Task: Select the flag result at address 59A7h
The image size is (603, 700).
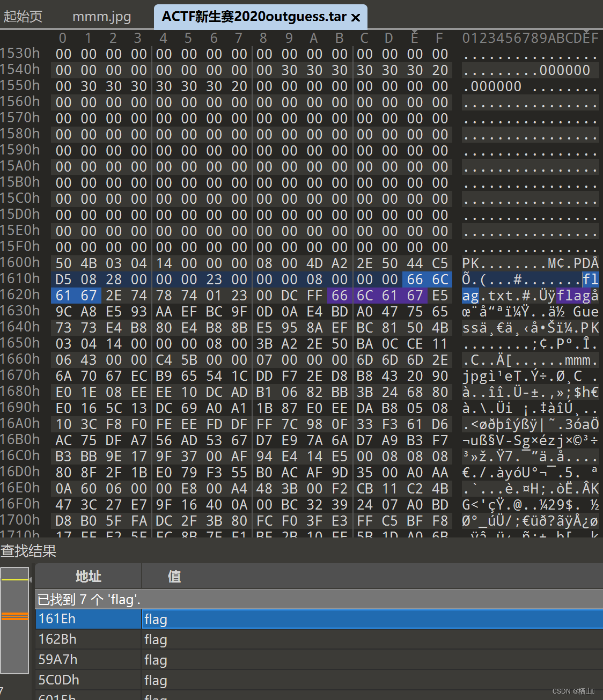Action: point(57,659)
